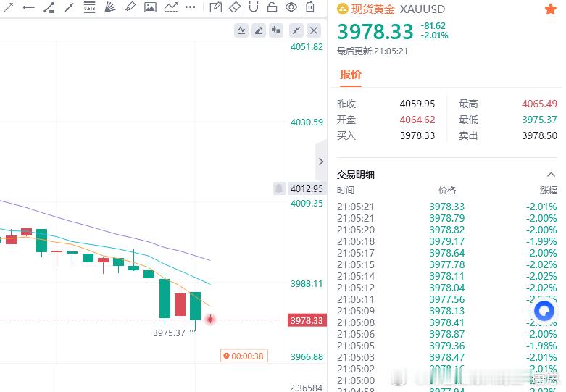Expand the side panel arrow handle
The width and height of the screenshot is (566, 392).
point(321,162)
